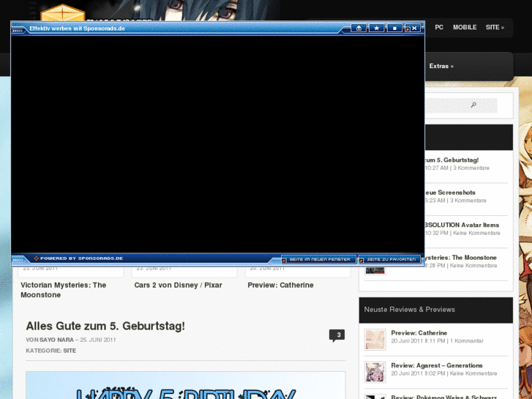
Task: Open the 'Review: Pokémon Weiss & Schwarz' entry
Action: click(x=443, y=397)
